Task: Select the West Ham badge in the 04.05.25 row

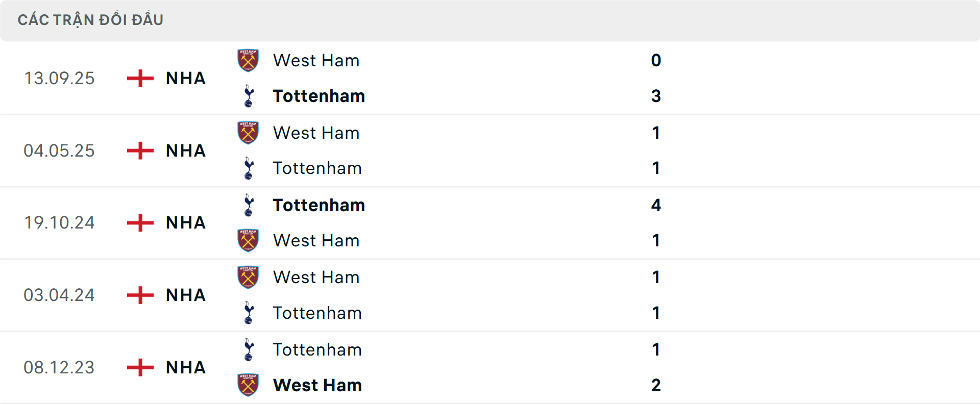Action: pyautogui.click(x=248, y=132)
